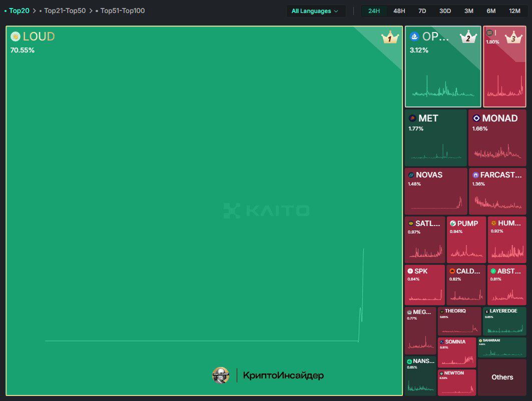This screenshot has width=532, height=401.
Task: Click the NOVAS token logo
Action: 411,175
